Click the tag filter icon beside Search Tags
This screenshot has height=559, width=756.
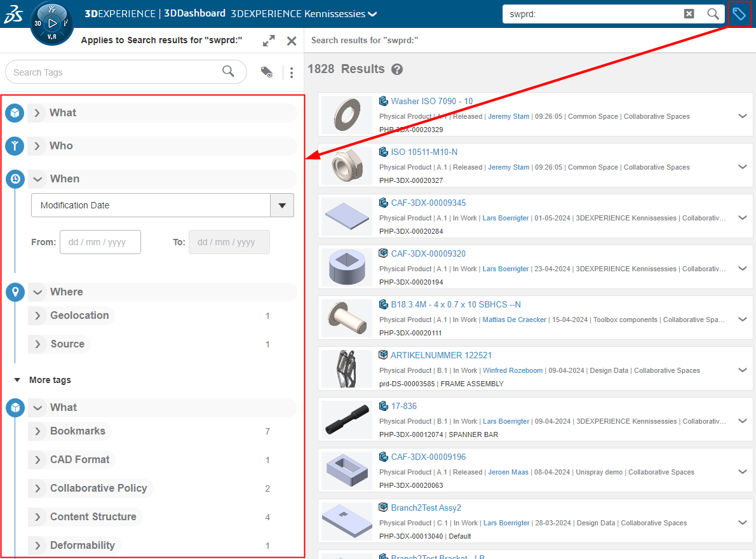pos(267,72)
